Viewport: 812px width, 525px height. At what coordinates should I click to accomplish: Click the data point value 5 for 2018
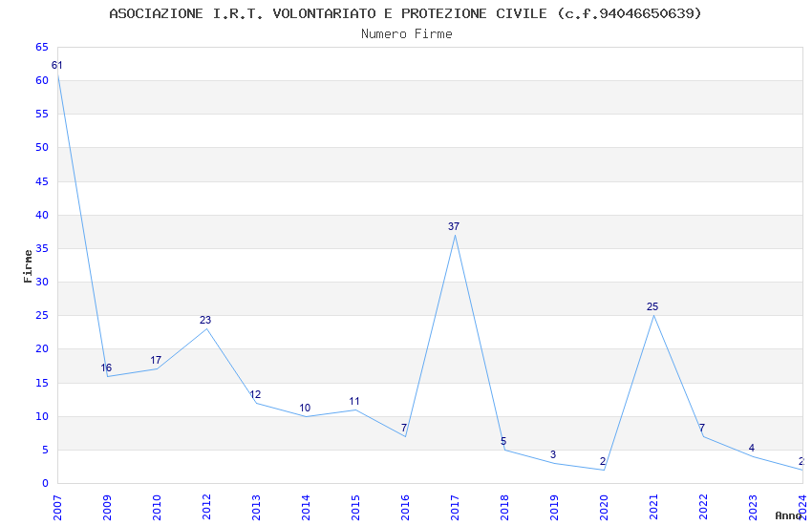coord(503,441)
